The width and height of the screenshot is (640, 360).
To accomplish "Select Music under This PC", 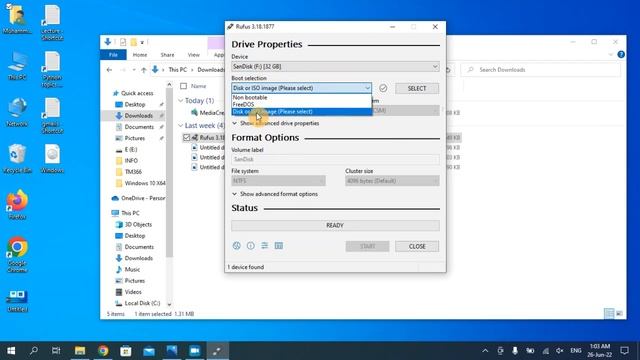I will (132, 269).
